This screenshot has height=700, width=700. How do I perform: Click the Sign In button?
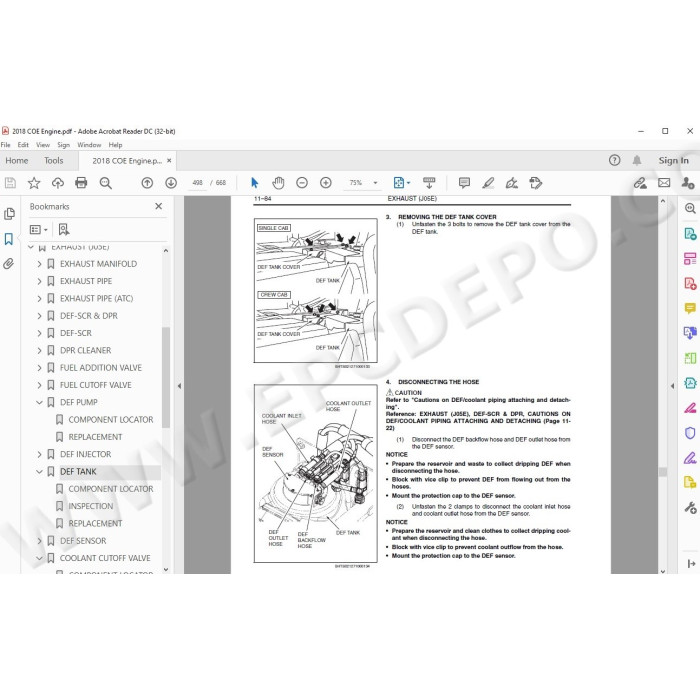tap(673, 160)
